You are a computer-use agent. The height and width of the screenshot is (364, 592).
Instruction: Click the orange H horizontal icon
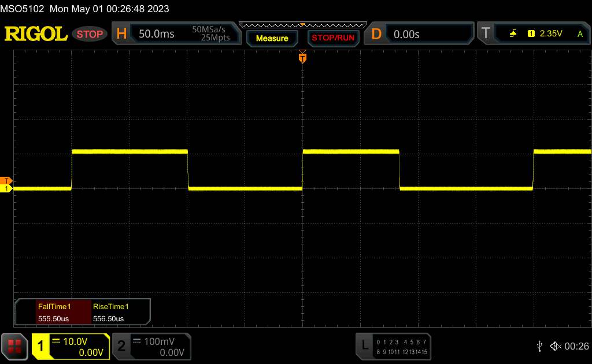(121, 34)
